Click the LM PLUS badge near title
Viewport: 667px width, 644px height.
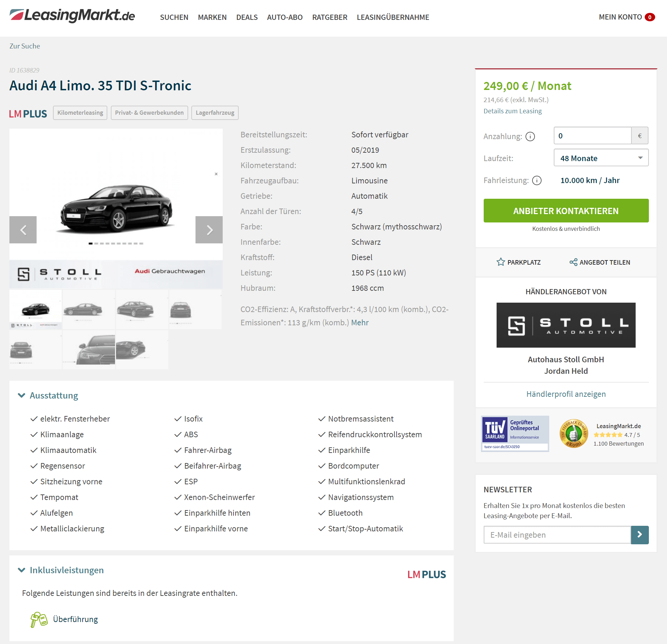coord(28,114)
